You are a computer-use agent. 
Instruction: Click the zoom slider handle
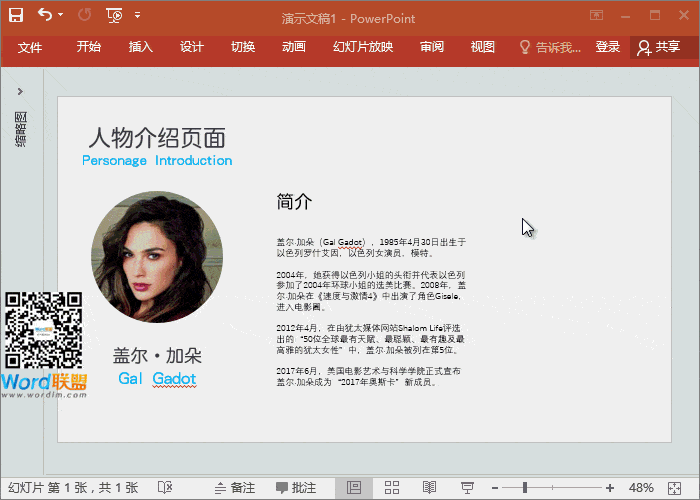(x=525, y=488)
